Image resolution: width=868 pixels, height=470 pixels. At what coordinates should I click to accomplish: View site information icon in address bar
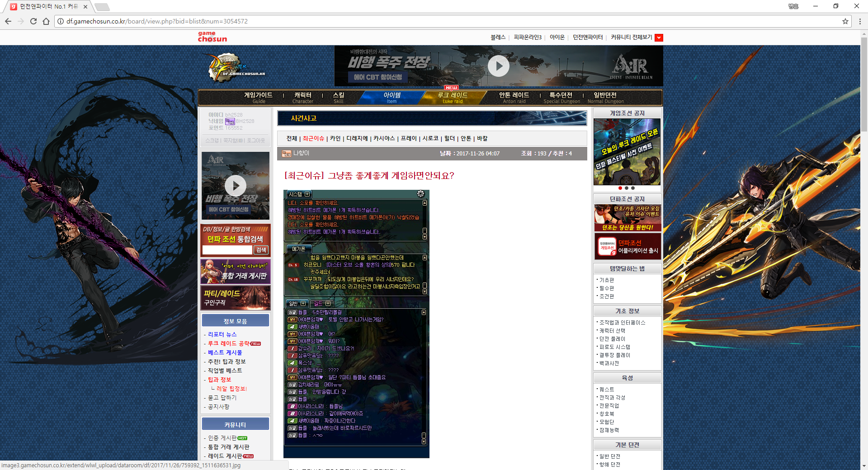click(x=61, y=21)
